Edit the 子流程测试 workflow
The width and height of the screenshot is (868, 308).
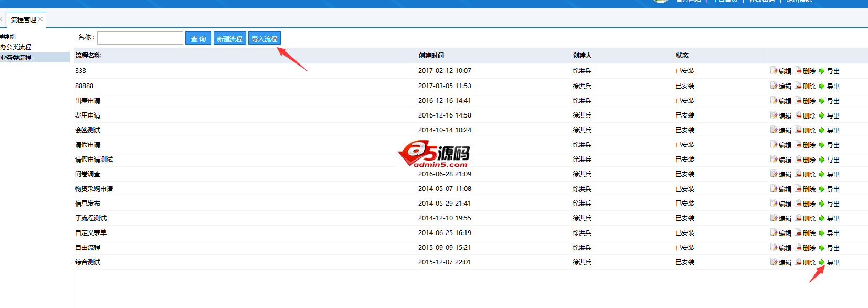[x=781, y=218]
